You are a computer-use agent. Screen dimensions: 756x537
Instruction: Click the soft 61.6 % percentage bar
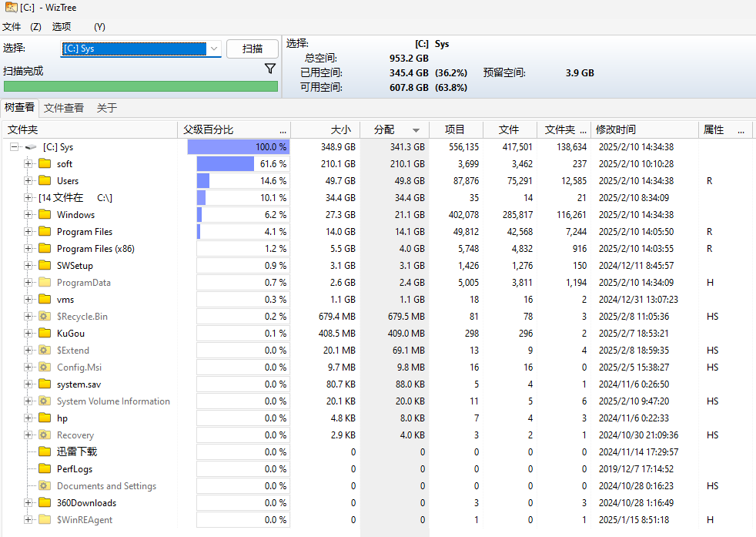coord(243,163)
